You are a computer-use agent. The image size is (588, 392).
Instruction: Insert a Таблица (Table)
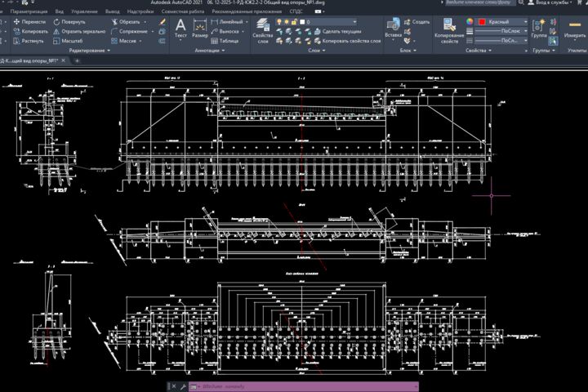coord(225,41)
